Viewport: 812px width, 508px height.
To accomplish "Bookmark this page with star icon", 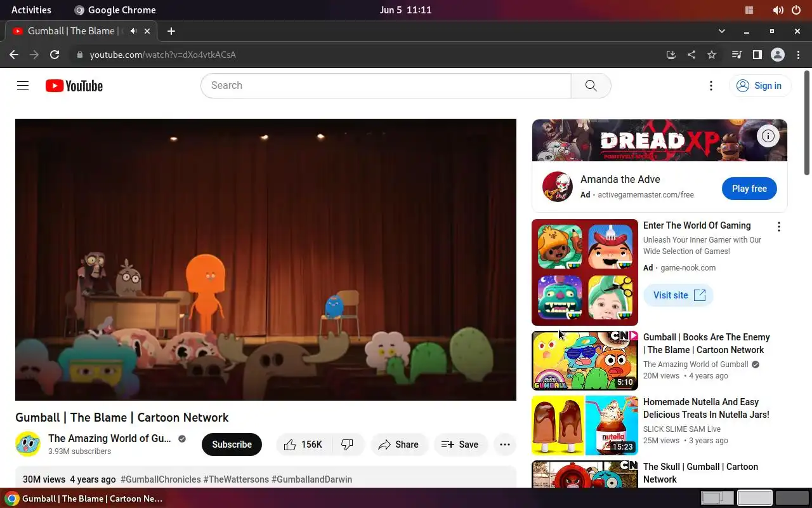I will click(712, 55).
